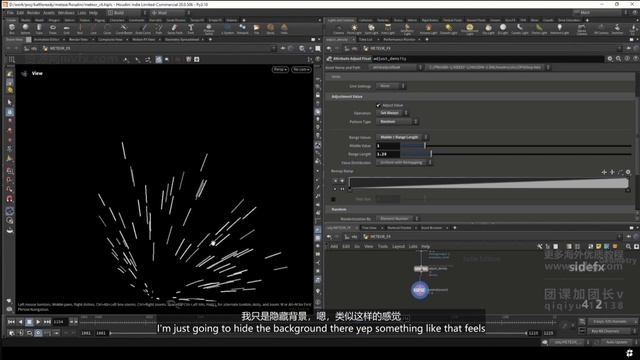Open the File menu
Screen dimensions: 640x360
point(10,13)
